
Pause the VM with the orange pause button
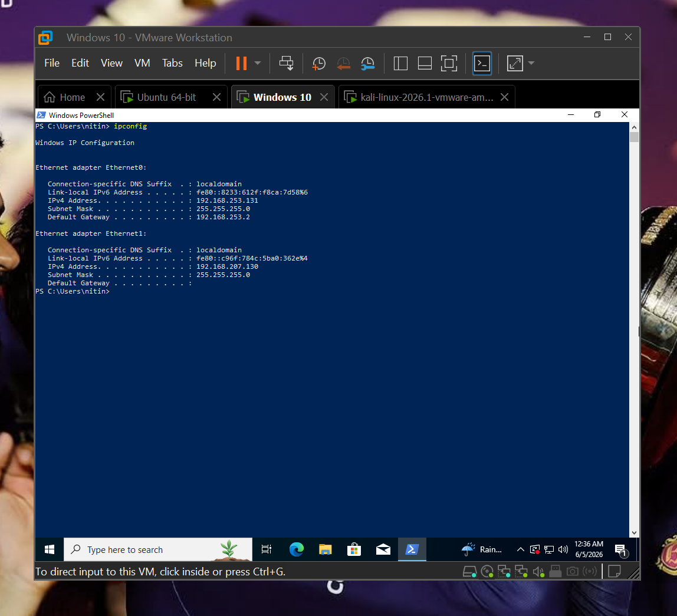click(241, 64)
